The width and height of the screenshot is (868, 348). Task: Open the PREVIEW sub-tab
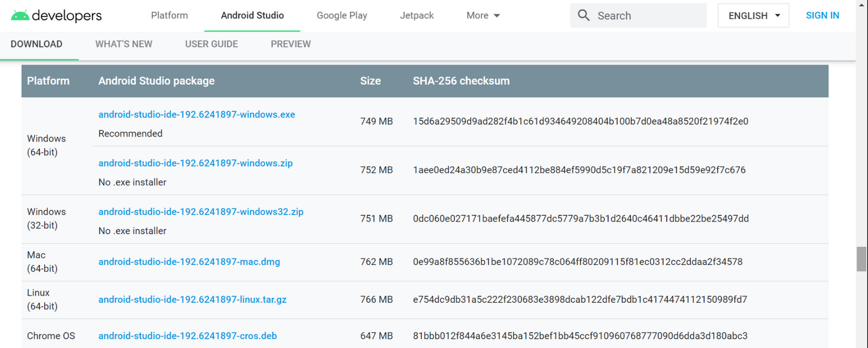coord(290,44)
